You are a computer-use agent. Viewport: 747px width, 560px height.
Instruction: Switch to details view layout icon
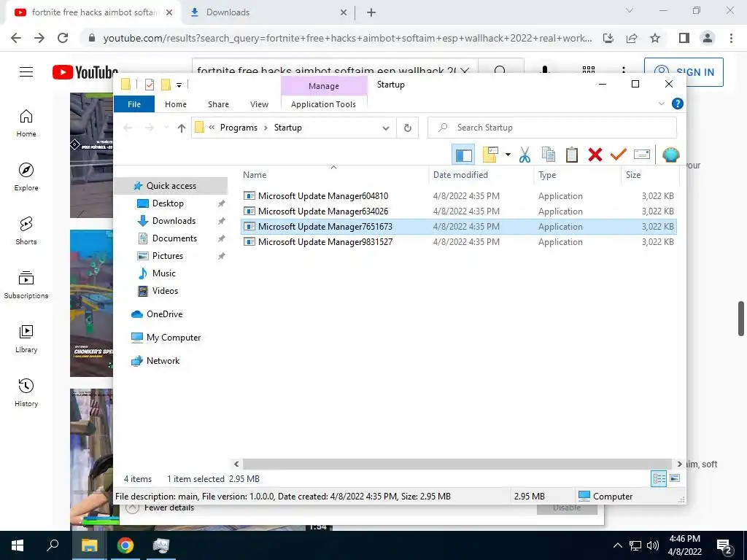coord(659,478)
